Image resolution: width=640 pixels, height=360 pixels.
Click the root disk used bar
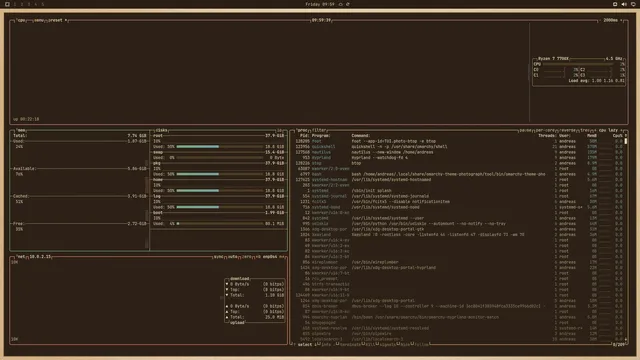coord(220,147)
